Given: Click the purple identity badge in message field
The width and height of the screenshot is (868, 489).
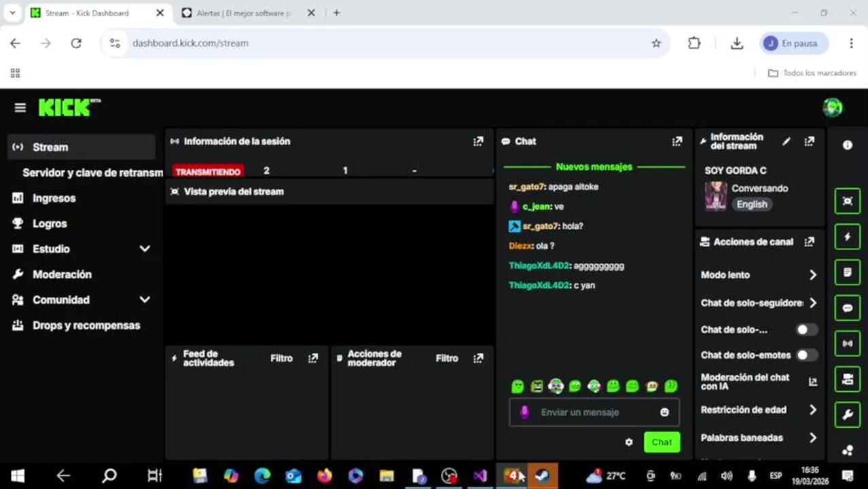Looking at the screenshot, I should click(x=524, y=412).
